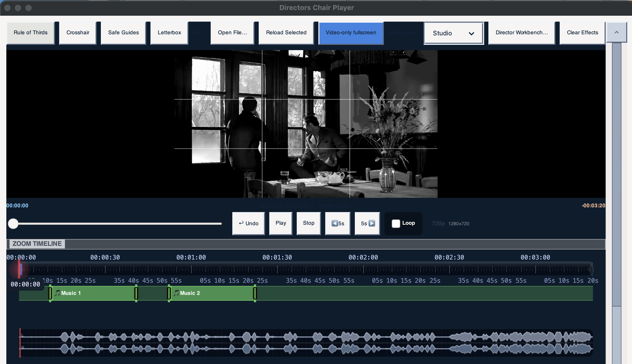
Task: Open the Director Workbench… dialog
Action: (522, 33)
